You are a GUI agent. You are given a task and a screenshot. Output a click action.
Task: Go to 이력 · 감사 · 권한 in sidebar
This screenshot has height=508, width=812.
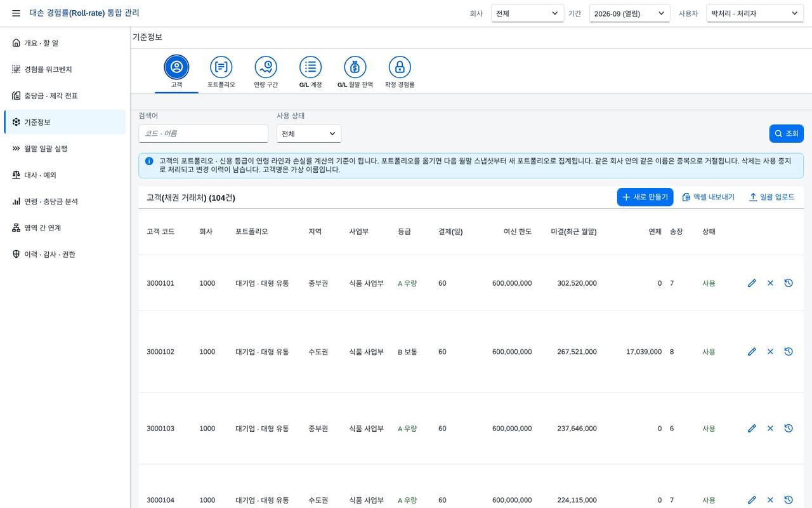(65, 254)
